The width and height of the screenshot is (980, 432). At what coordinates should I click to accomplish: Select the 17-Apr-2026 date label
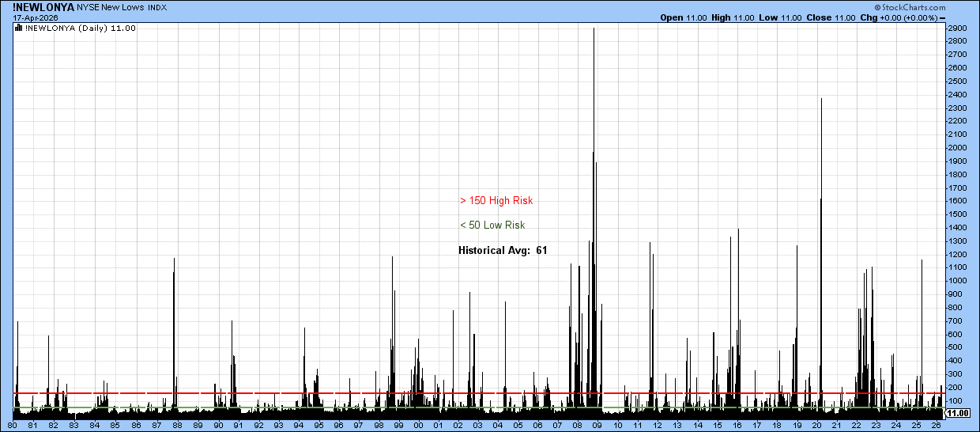35,17
